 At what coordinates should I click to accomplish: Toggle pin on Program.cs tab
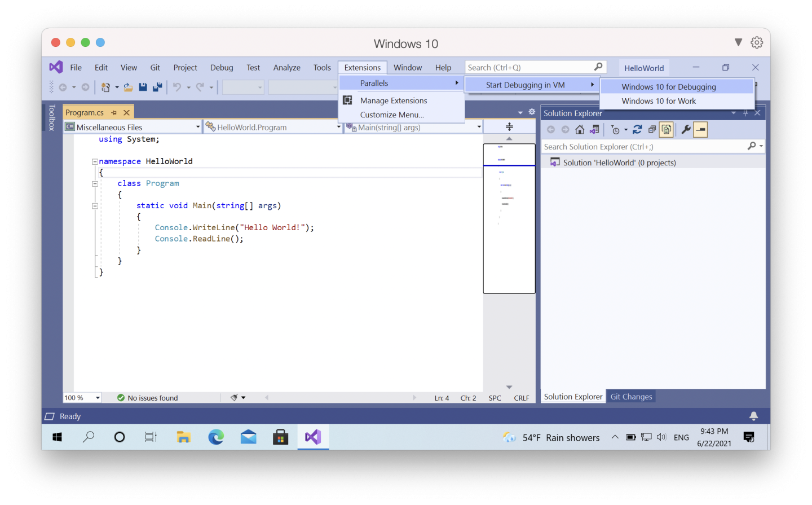point(114,113)
